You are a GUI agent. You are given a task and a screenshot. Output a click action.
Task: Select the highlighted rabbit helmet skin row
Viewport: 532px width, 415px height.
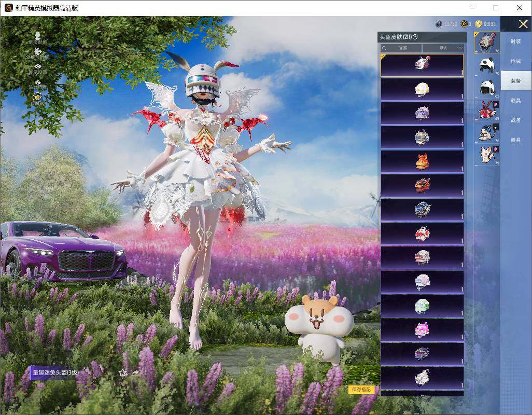[422, 65]
